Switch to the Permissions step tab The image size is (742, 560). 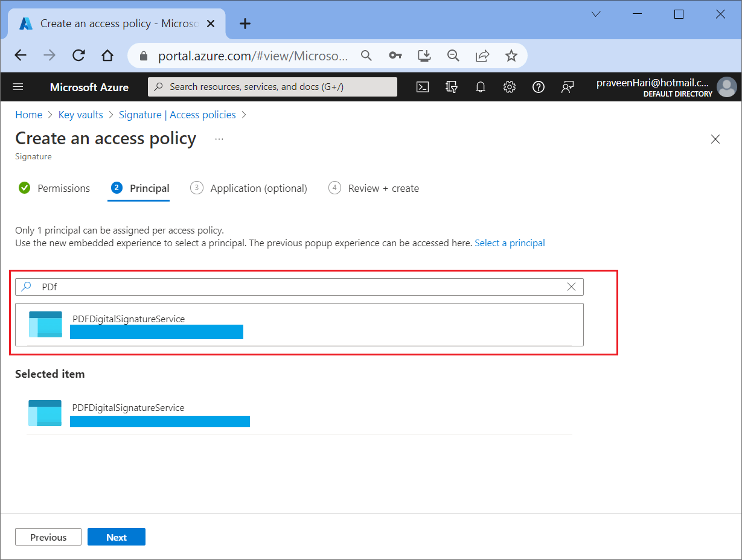point(54,188)
